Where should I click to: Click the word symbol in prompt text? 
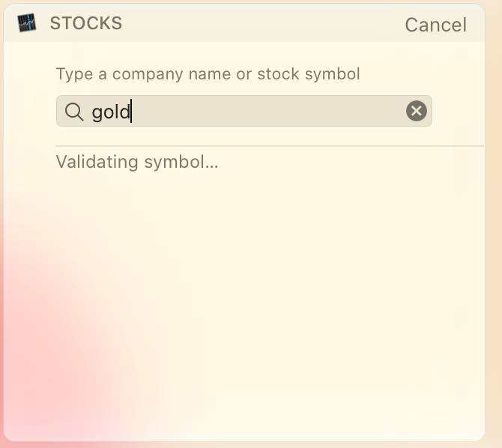click(x=333, y=74)
